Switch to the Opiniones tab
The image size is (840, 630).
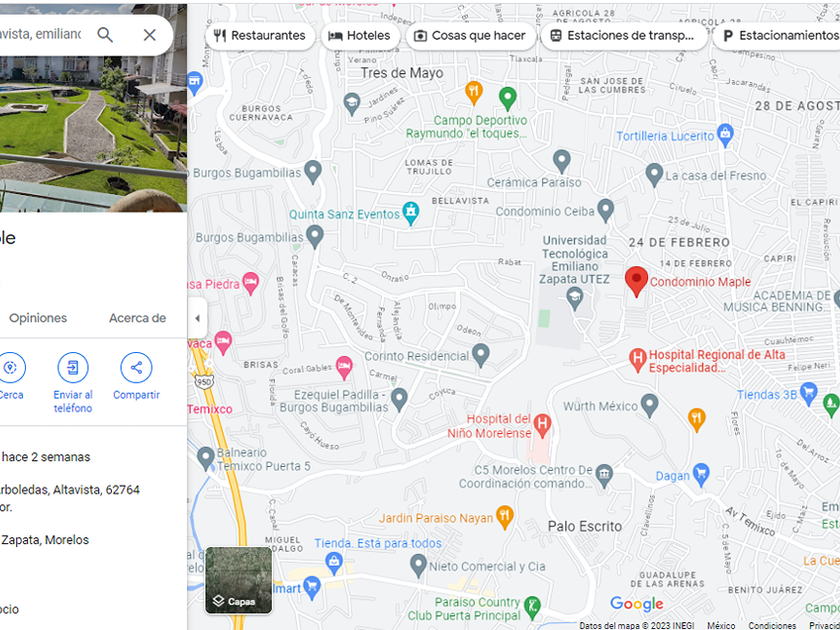pyautogui.click(x=38, y=318)
